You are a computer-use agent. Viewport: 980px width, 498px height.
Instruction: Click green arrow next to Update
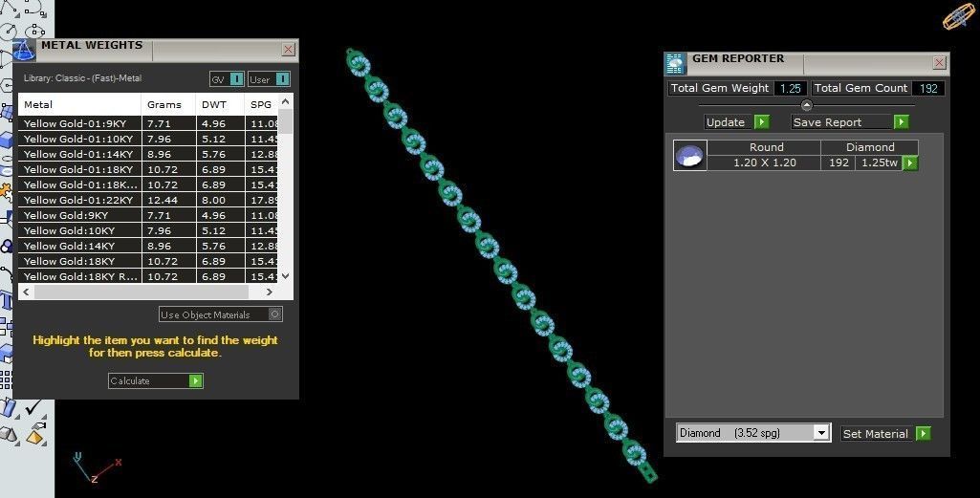pos(761,121)
